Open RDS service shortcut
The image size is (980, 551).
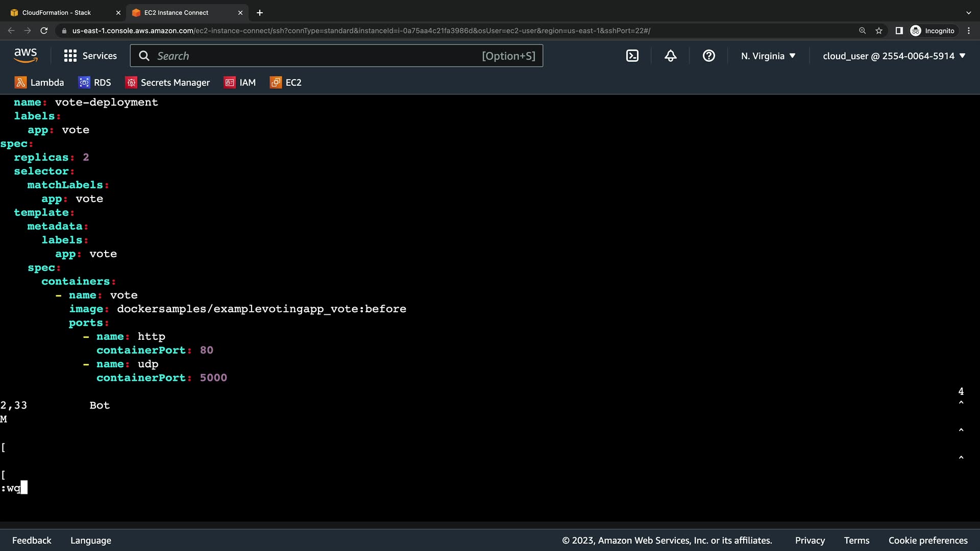tap(94, 83)
